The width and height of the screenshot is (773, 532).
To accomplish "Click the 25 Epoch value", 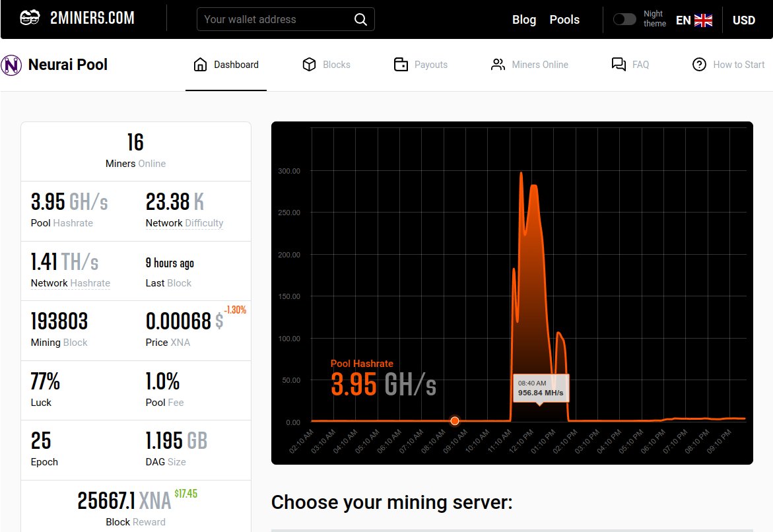I will point(41,441).
